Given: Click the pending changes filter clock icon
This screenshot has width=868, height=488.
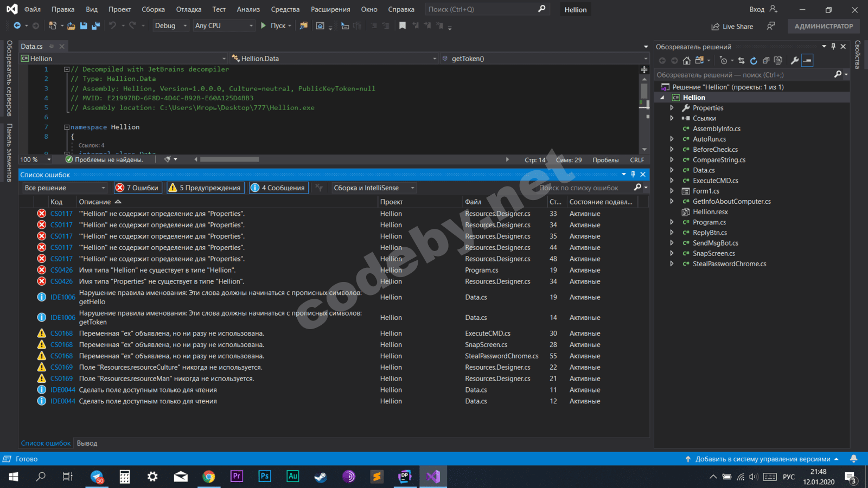Looking at the screenshot, I should 723,61.
